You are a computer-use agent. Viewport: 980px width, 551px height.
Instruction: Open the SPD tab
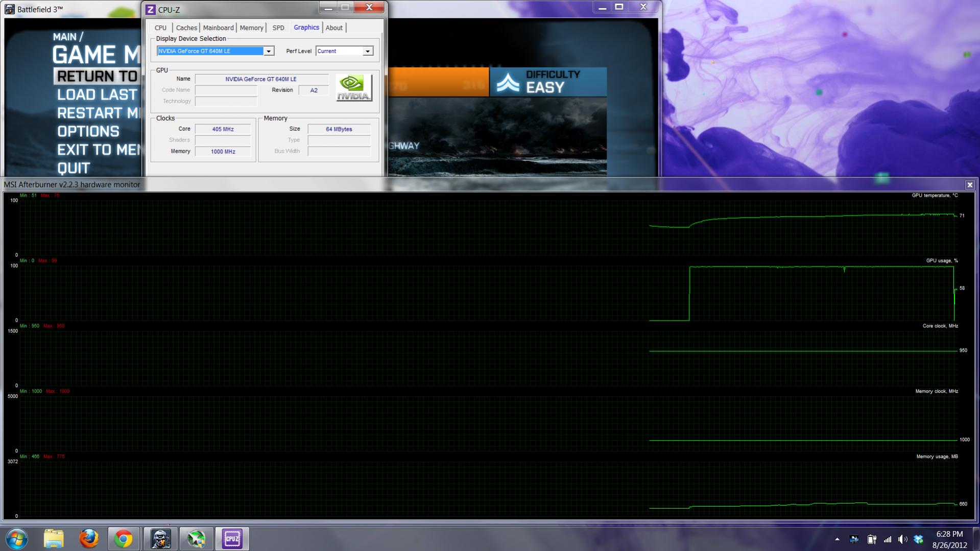click(278, 28)
